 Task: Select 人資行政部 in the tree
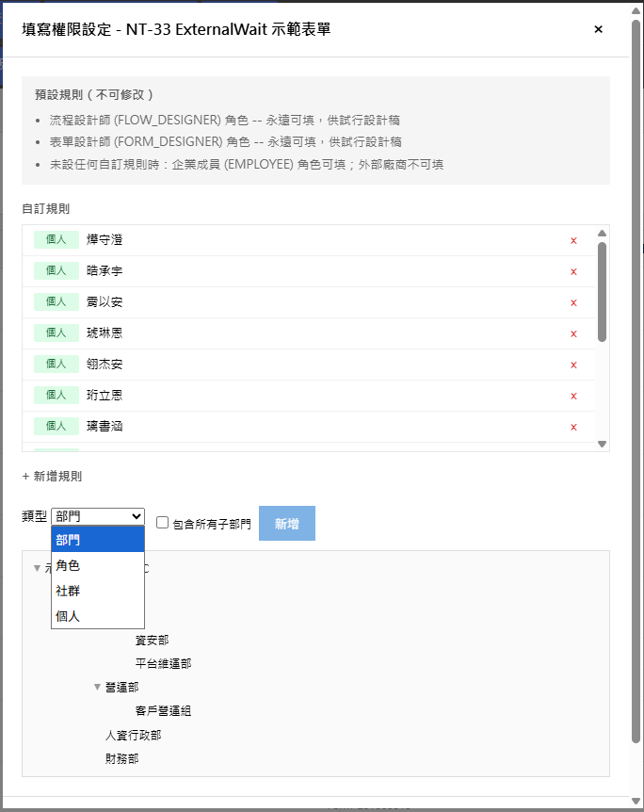tap(134, 735)
